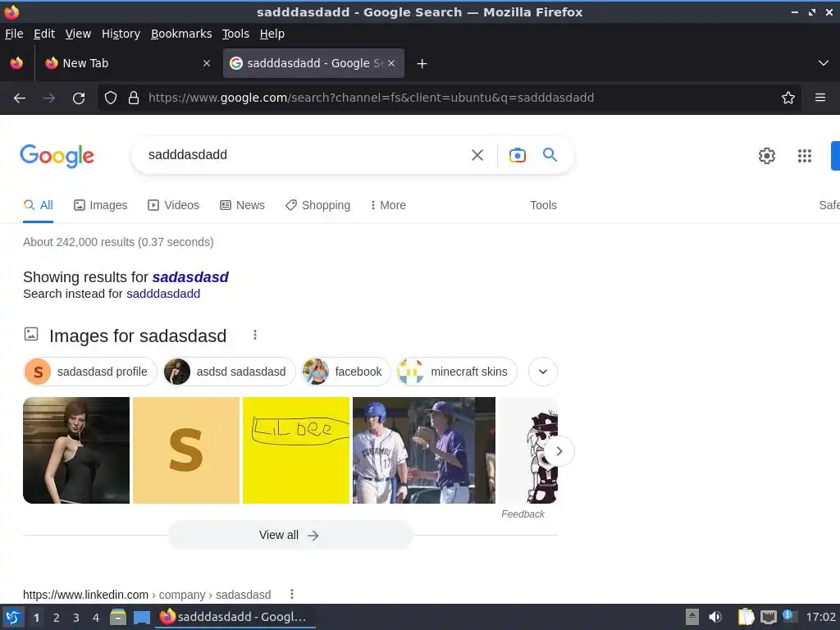Image resolution: width=840 pixels, height=630 pixels.
Task: Open the Firefox hamburger application menu
Action: click(820, 98)
